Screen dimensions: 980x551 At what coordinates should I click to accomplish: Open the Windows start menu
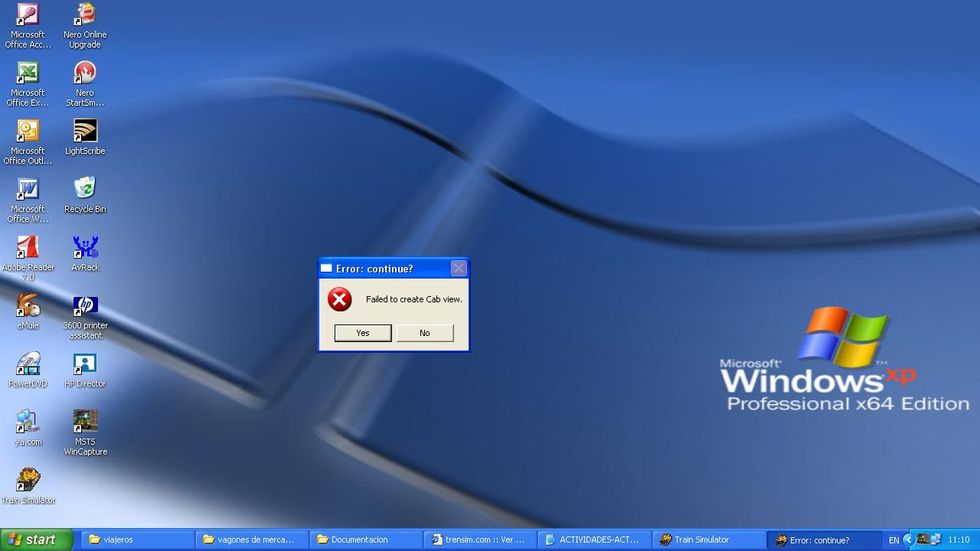36,540
